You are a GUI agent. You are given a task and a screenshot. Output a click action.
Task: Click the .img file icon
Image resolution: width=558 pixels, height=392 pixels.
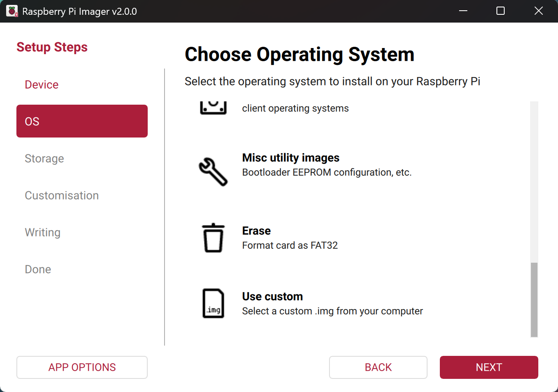(213, 303)
